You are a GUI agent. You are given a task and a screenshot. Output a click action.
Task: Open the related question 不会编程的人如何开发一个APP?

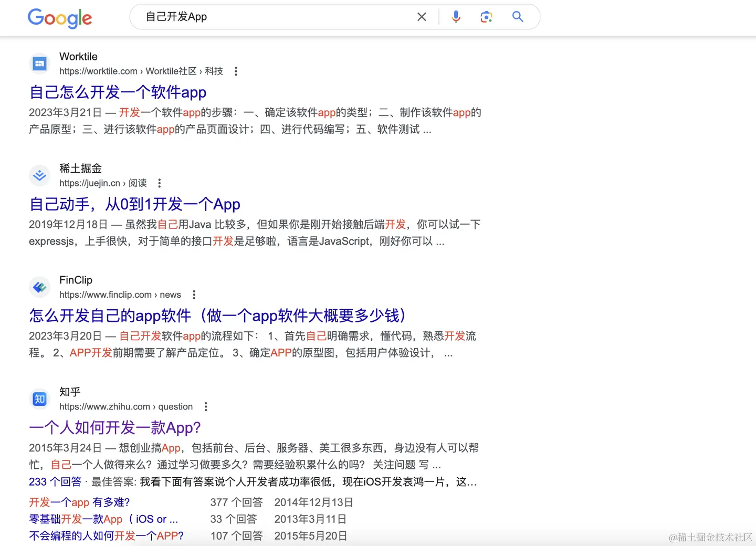pos(106,536)
